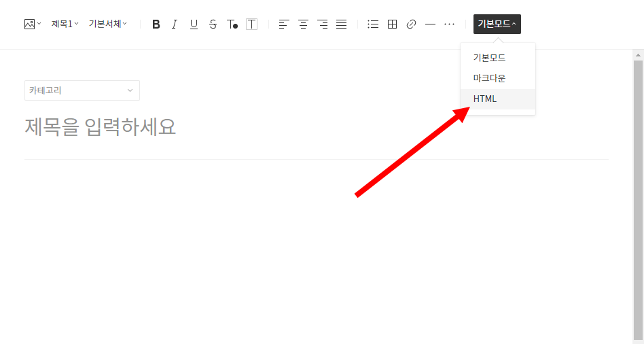Insert a table
Image resolution: width=644 pixels, height=344 pixels.
(x=392, y=24)
